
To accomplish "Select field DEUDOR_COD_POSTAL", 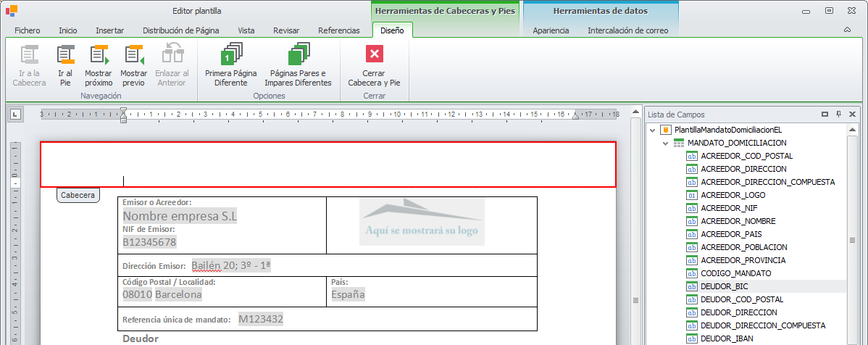I will (742, 299).
